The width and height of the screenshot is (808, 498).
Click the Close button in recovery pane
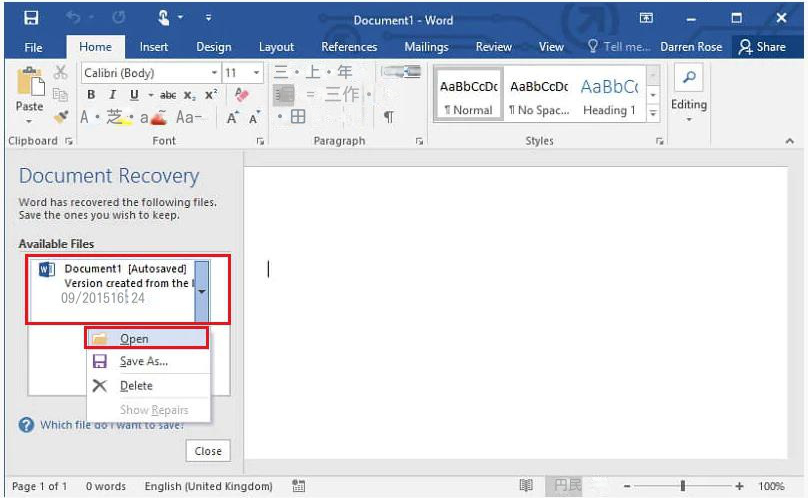tap(208, 451)
